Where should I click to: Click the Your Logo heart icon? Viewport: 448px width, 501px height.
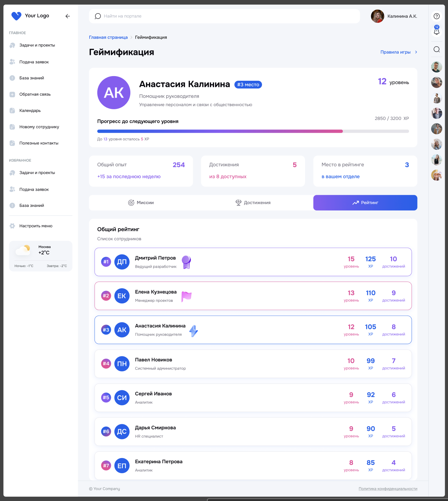pos(16,16)
